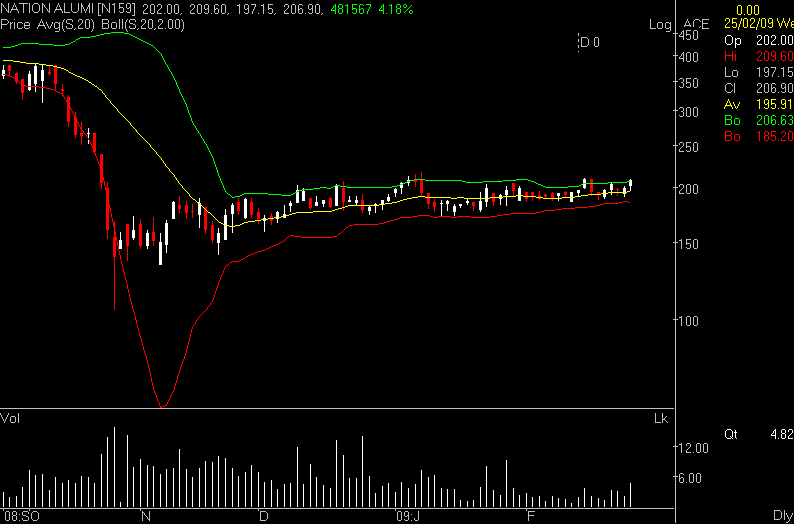Click the date 25/02/09 in side panel
Screen dimensions: 794x524
[x=748, y=24]
